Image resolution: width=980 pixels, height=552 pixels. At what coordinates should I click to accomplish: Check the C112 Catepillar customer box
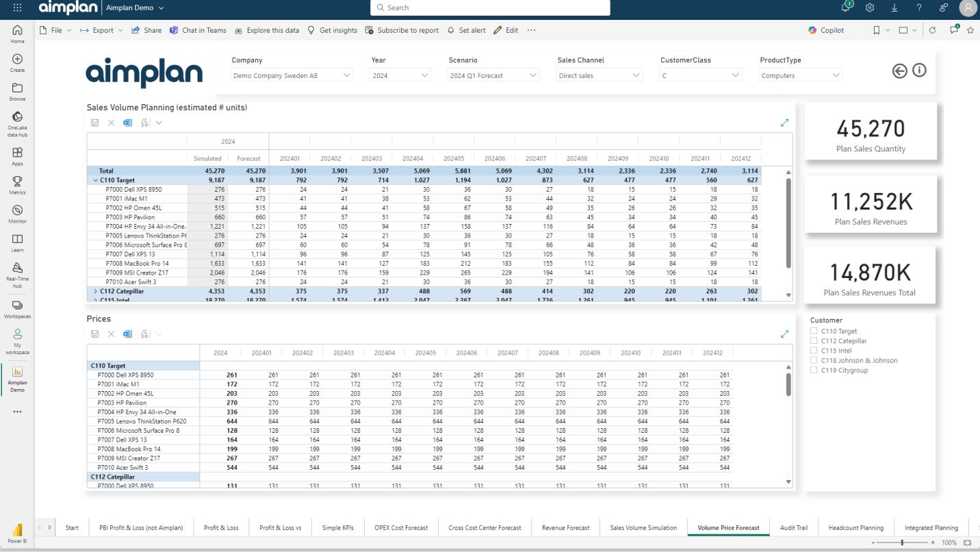[x=814, y=340]
